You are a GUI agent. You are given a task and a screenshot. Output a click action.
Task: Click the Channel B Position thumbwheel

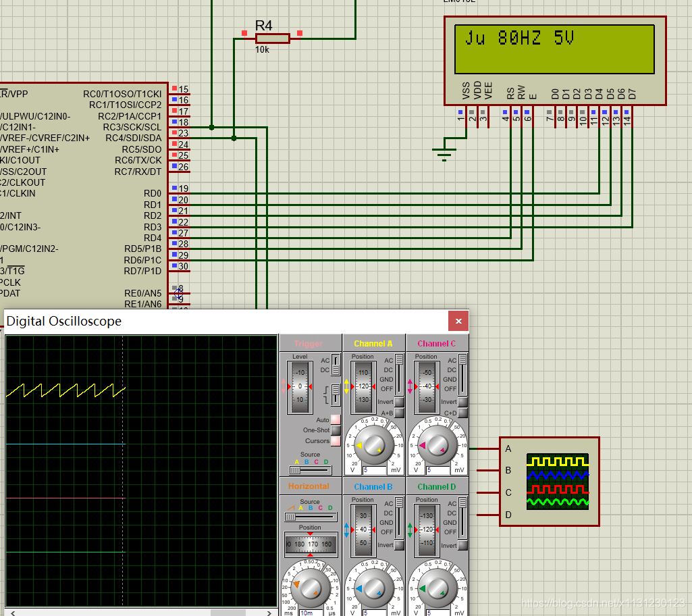(x=363, y=530)
